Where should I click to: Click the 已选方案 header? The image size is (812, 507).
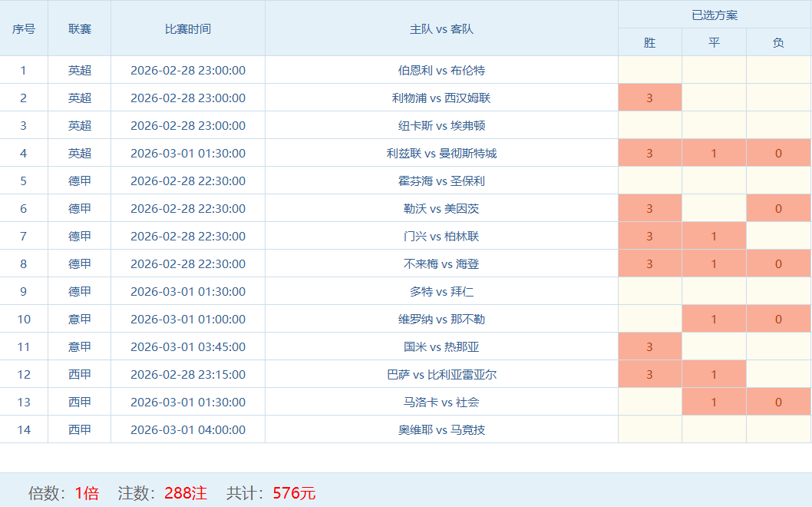coord(714,15)
